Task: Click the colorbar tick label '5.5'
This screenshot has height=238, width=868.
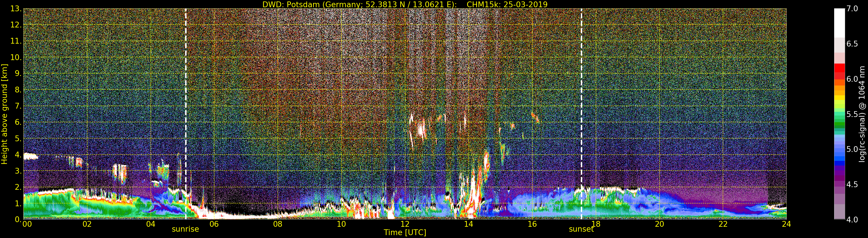Action: [852, 114]
